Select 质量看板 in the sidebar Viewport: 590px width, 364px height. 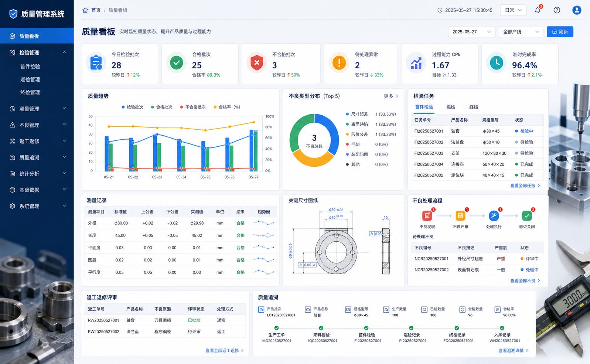[37, 36]
